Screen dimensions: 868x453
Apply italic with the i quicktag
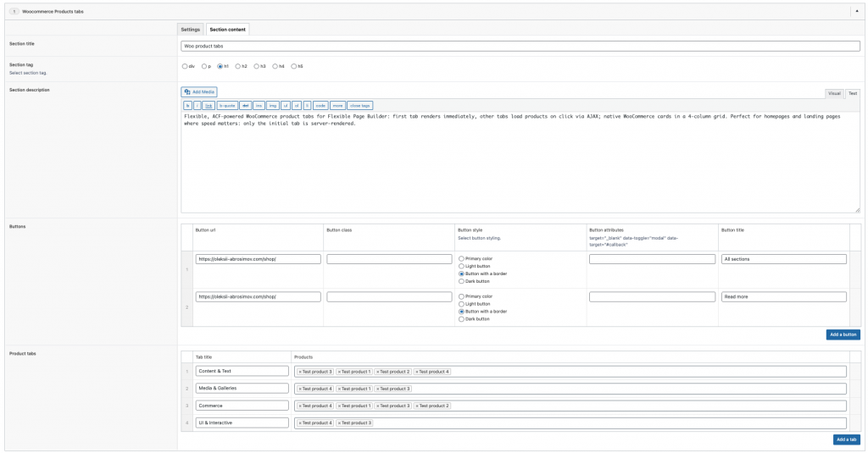pos(197,106)
